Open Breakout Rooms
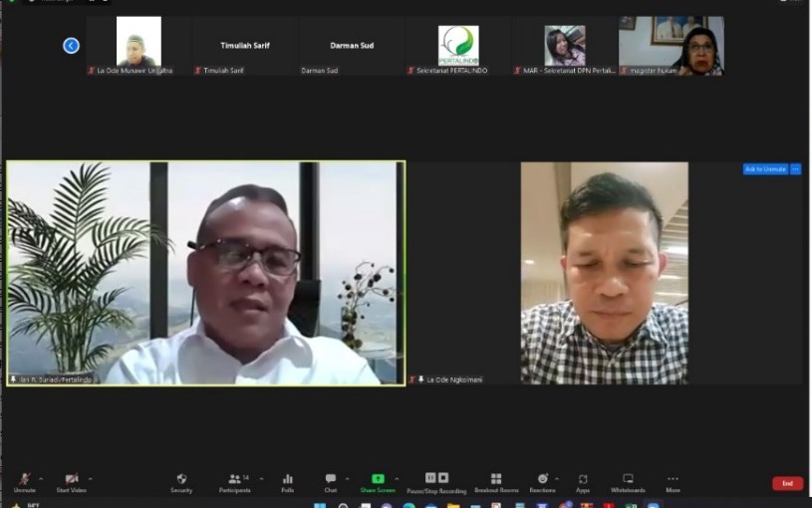The height and width of the screenshot is (508, 812). pos(495,479)
